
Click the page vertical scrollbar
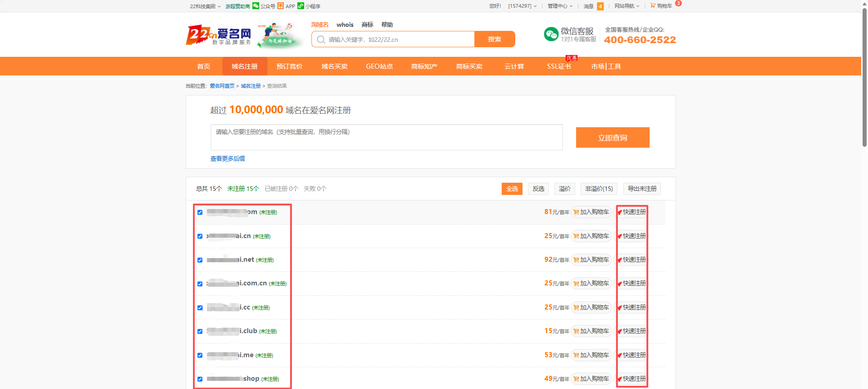click(x=864, y=77)
